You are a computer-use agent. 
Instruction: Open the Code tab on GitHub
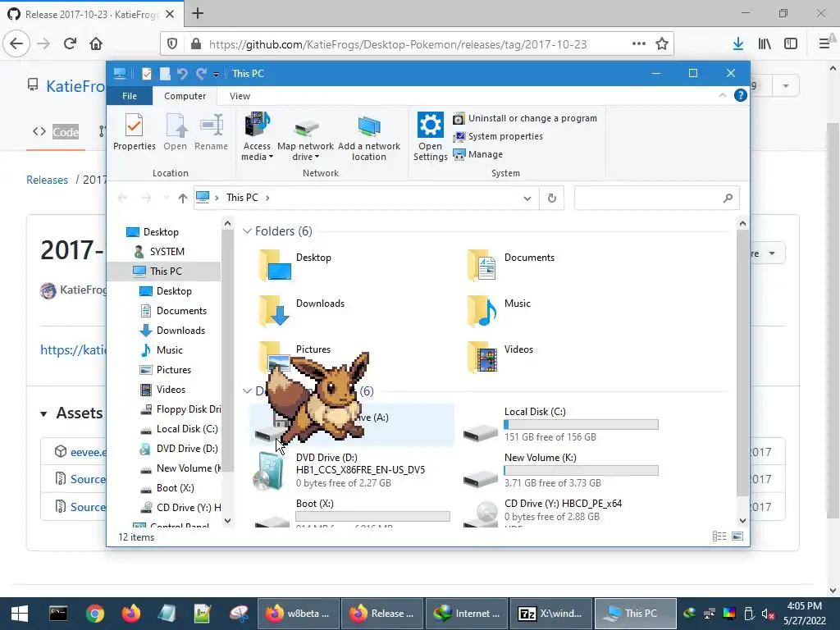pos(56,132)
